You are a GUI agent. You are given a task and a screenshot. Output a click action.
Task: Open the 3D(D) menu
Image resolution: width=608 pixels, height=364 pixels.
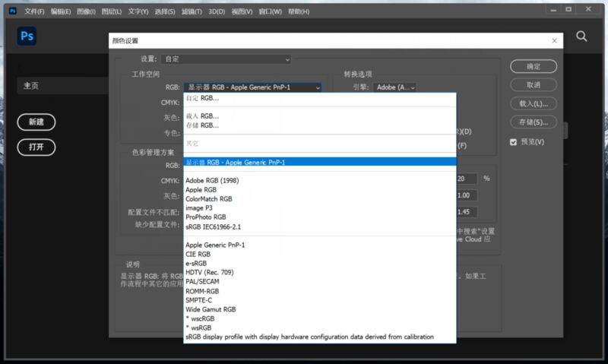coord(217,11)
